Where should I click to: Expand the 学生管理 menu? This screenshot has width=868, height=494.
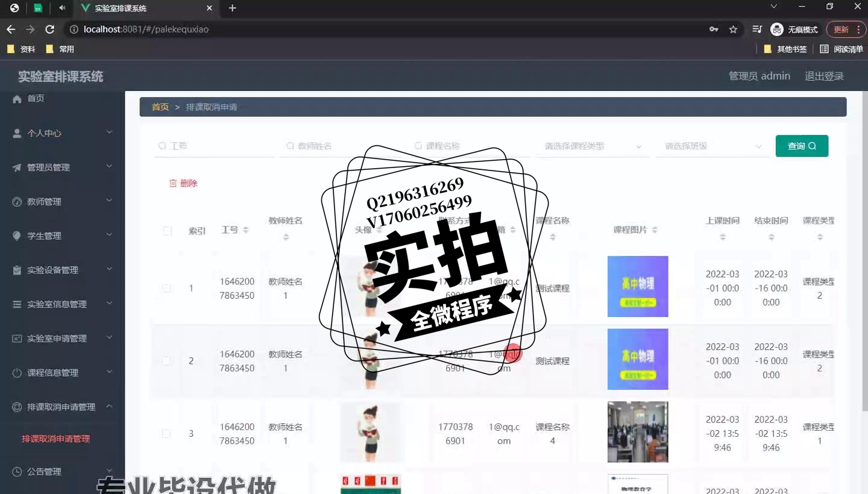109,235
